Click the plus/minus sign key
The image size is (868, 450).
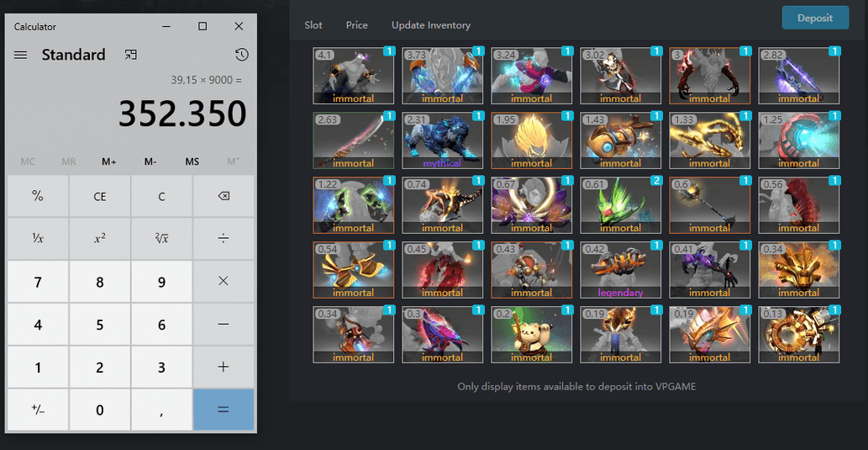coord(38,410)
